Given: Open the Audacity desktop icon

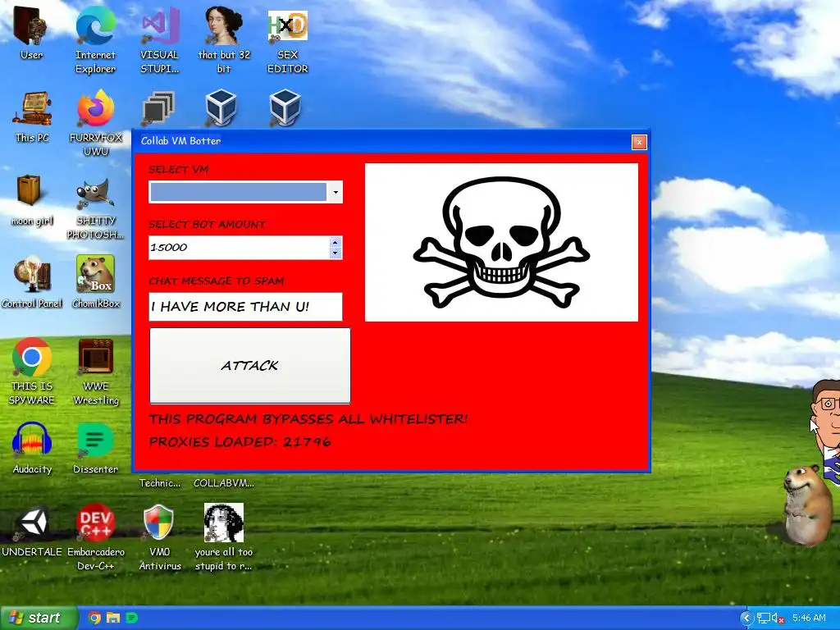Looking at the screenshot, I should coord(32,448).
